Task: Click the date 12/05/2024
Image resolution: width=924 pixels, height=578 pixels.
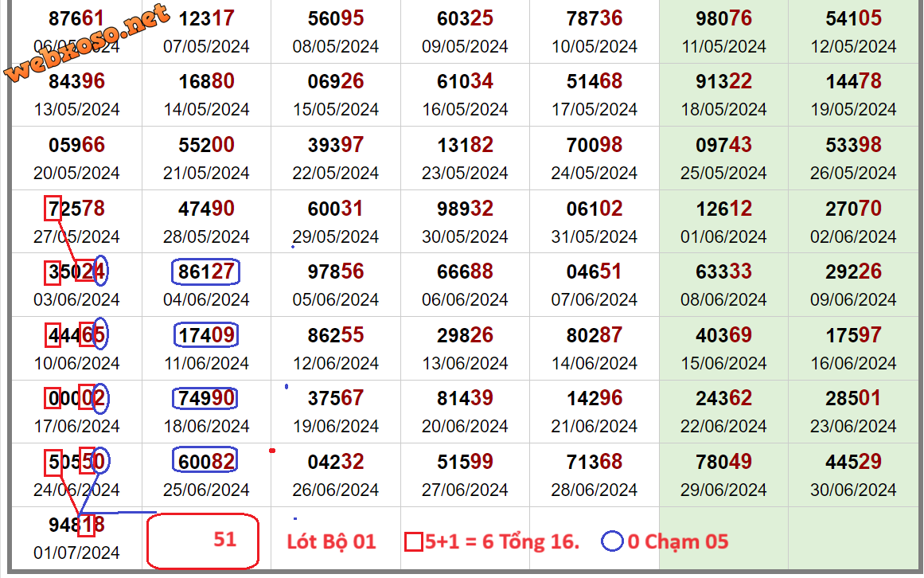Action: tap(853, 46)
